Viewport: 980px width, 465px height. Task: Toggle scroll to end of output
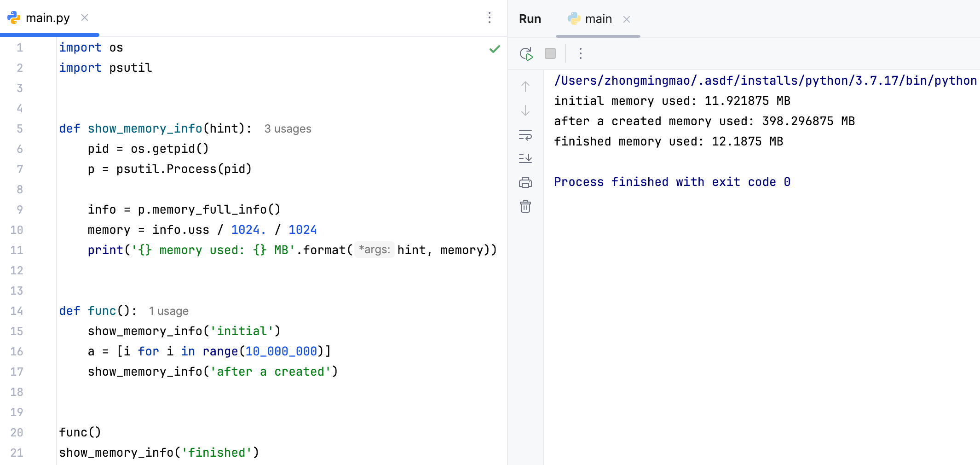point(525,158)
